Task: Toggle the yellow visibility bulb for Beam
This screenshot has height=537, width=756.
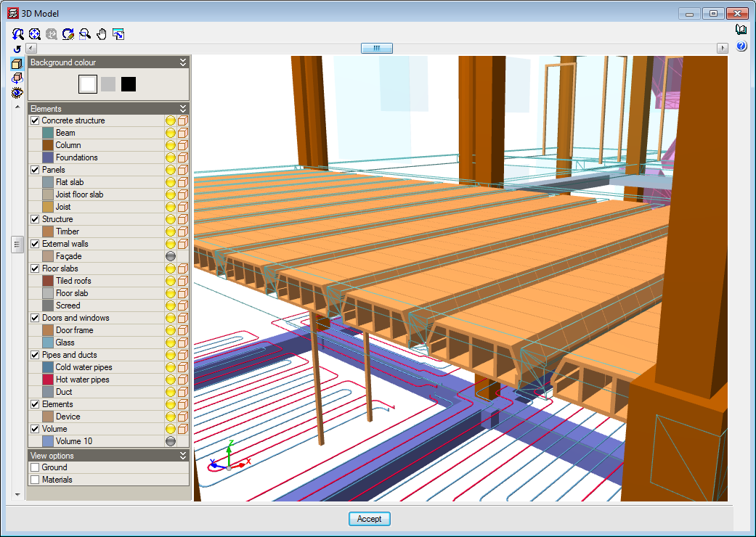Action: [171, 133]
